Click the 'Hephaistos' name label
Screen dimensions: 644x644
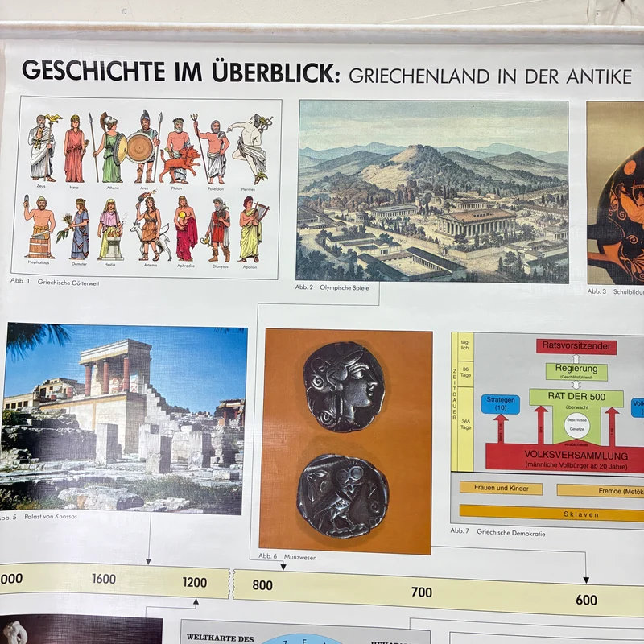[x=39, y=262]
